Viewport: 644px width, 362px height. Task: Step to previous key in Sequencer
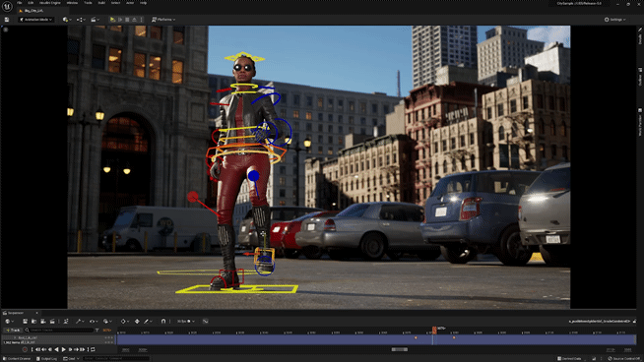coord(44,349)
